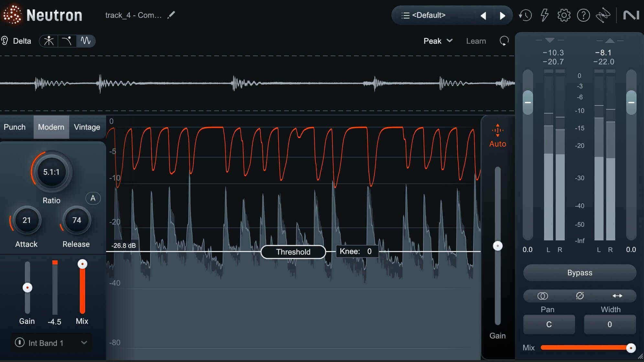The height and width of the screenshot is (362, 644).
Task: Select the curved-arrow mode icon
Action: point(67,41)
